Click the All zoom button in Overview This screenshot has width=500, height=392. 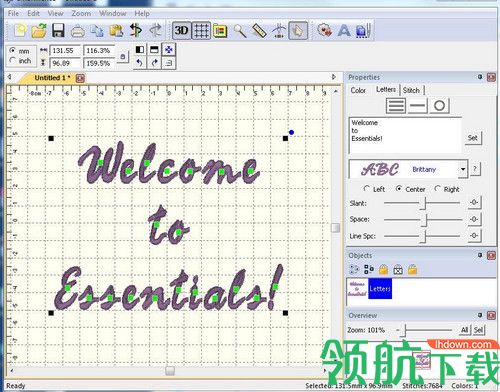pos(465,330)
